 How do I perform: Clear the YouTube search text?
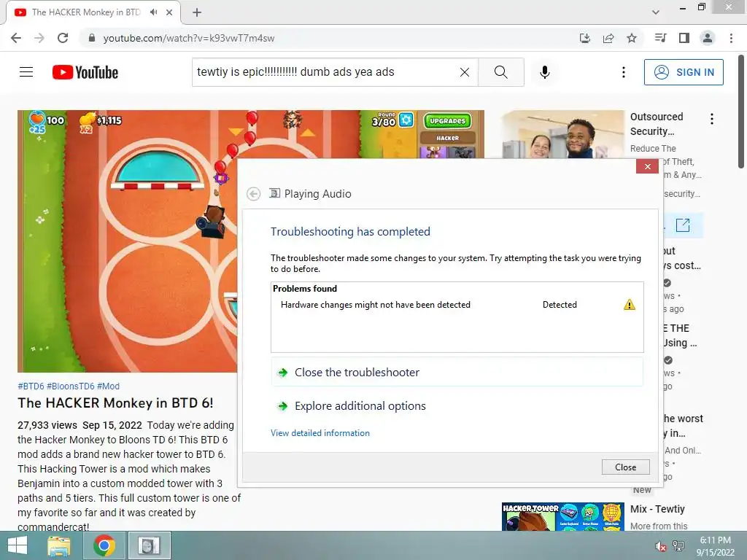pos(465,72)
